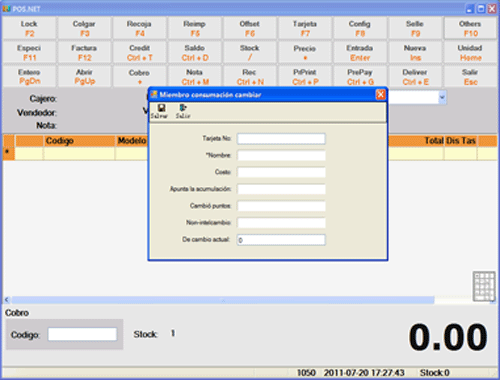The image size is (500, 380).
Task: Focus the Non-intercambio field
Action: (281, 223)
